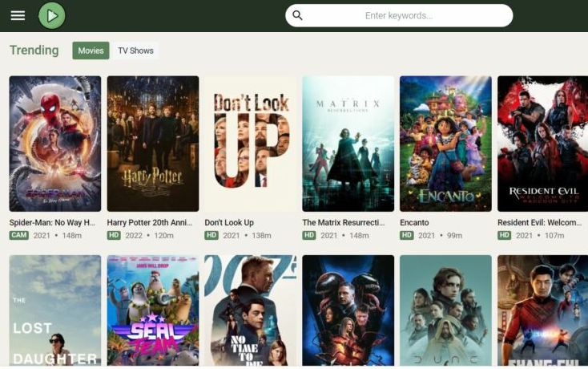Screen dimensions: 588x369
Task: Open the hamburger menu
Action: click(18, 15)
